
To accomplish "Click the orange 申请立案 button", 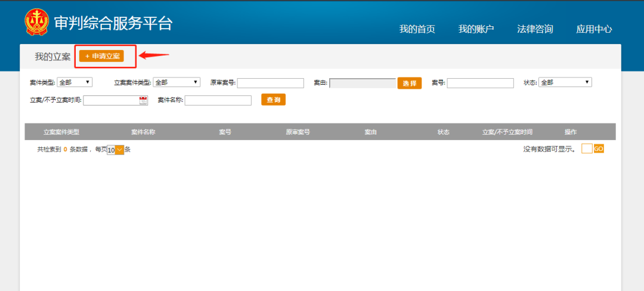I will pos(101,56).
